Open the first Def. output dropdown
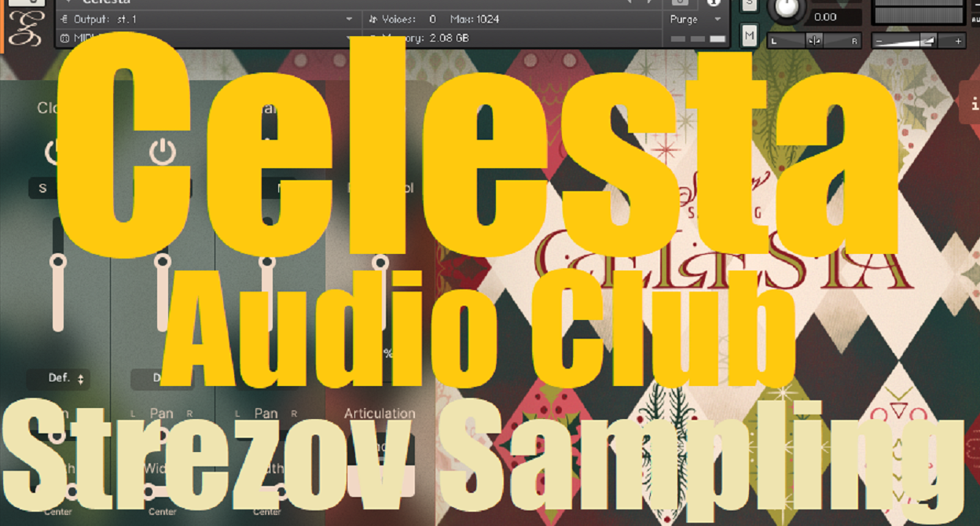This screenshot has width=980, height=526. (58, 378)
